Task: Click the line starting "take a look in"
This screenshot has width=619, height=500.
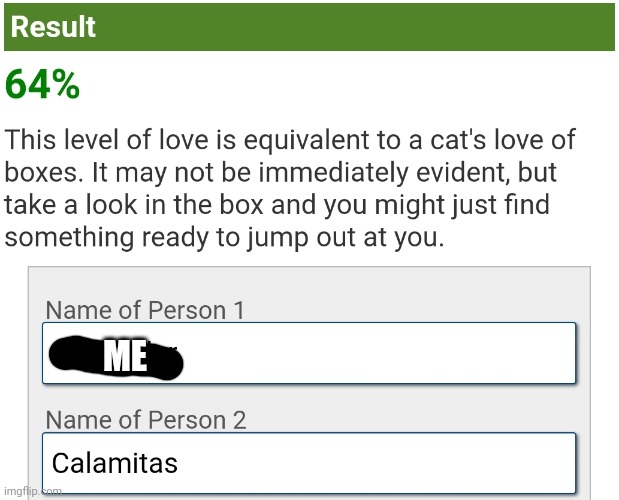Action: (x=280, y=206)
